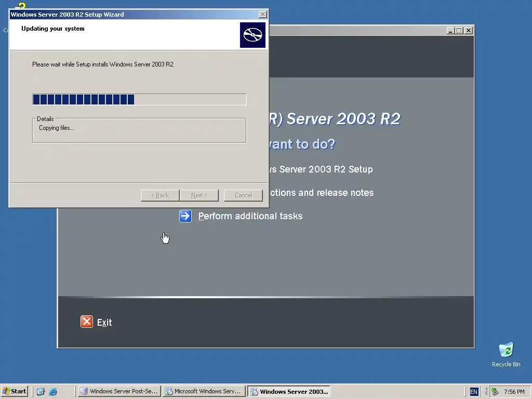Open the Windows Start menu
The image size is (532, 399).
[x=14, y=391]
